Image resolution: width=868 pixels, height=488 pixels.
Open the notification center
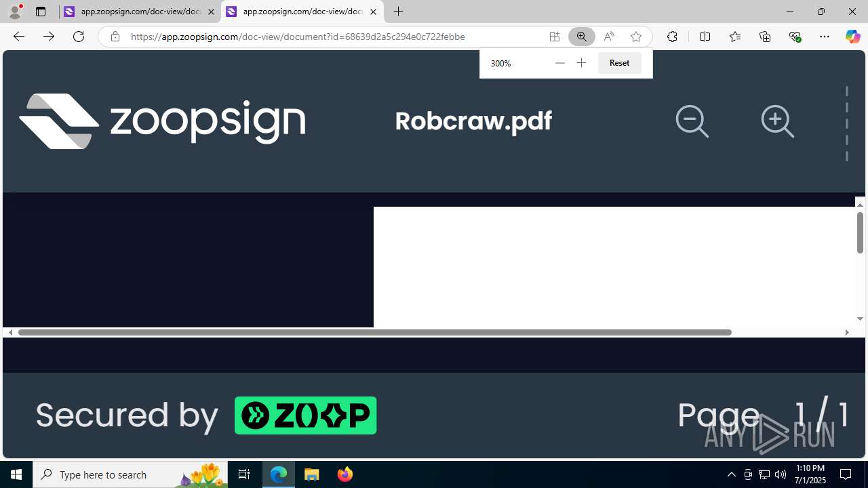pyautogui.click(x=846, y=474)
